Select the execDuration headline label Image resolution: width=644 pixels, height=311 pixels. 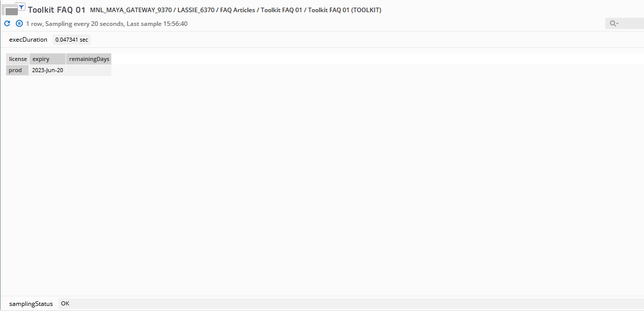point(28,40)
